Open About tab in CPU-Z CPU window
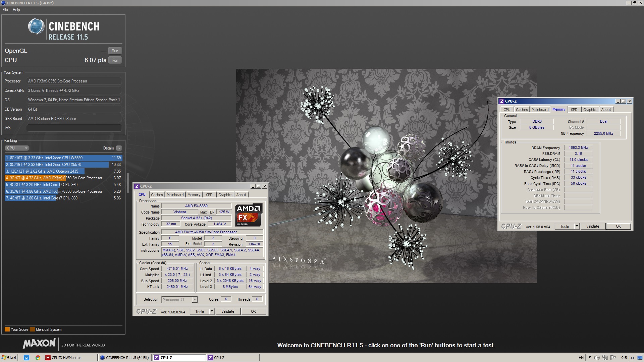This screenshot has width=644, height=362. coord(241,195)
